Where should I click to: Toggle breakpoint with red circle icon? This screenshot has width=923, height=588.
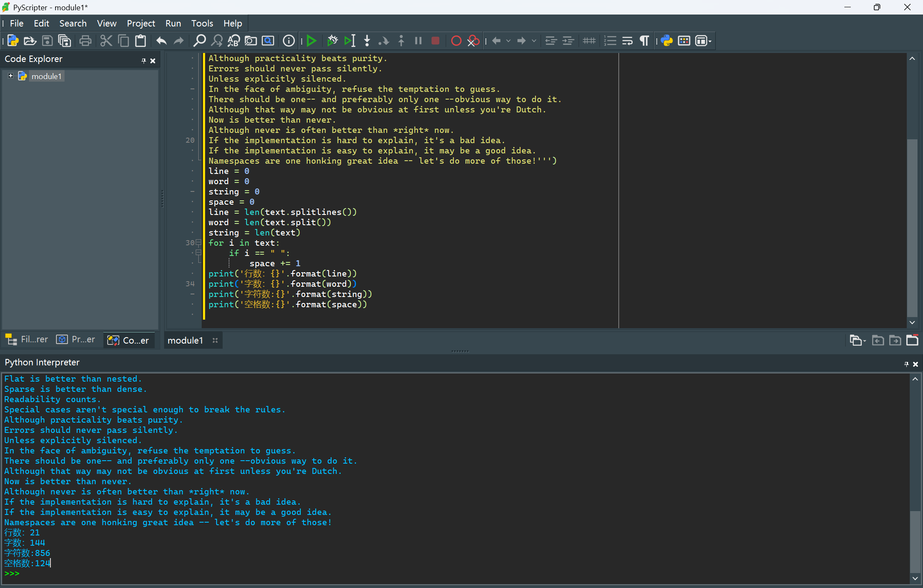tap(456, 41)
